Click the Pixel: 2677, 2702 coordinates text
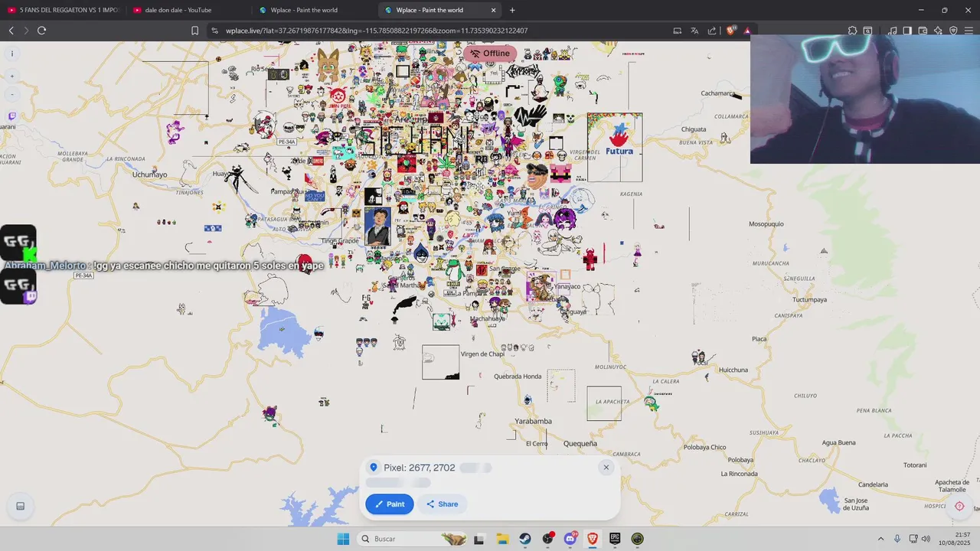 [x=420, y=468]
